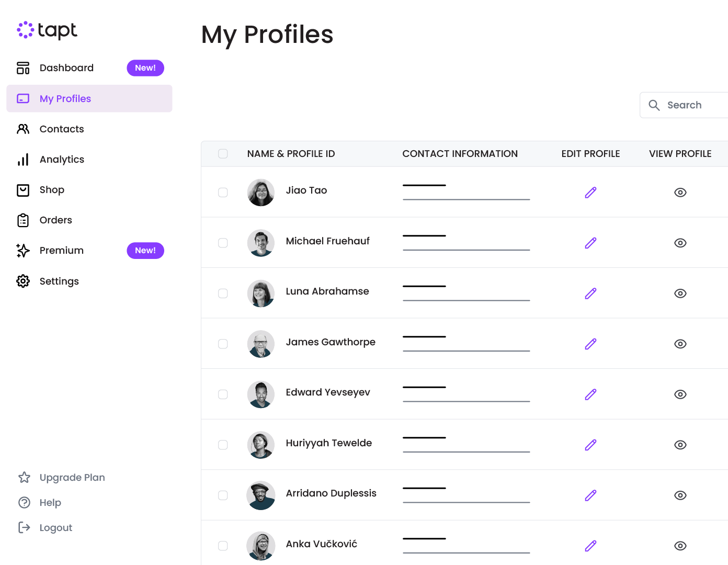Open the Dashboard menu item
The height and width of the screenshot is (565, 728).
[66, 68]
